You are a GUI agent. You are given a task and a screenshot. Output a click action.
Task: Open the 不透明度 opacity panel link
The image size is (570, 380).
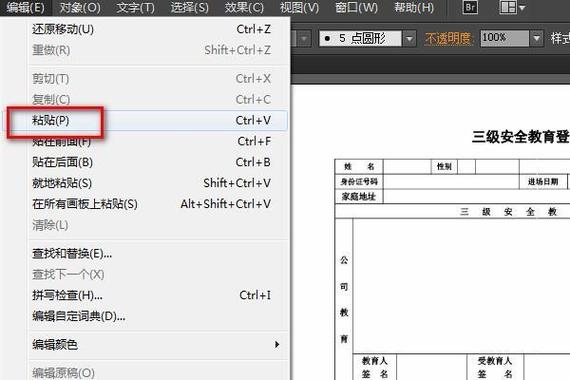448,38
